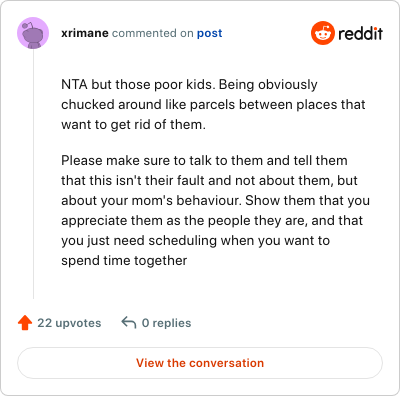The height and width of the screenshot is (396, 400).
Task: Click the 'that this isn't their fault' line
Action: (209, 181)
